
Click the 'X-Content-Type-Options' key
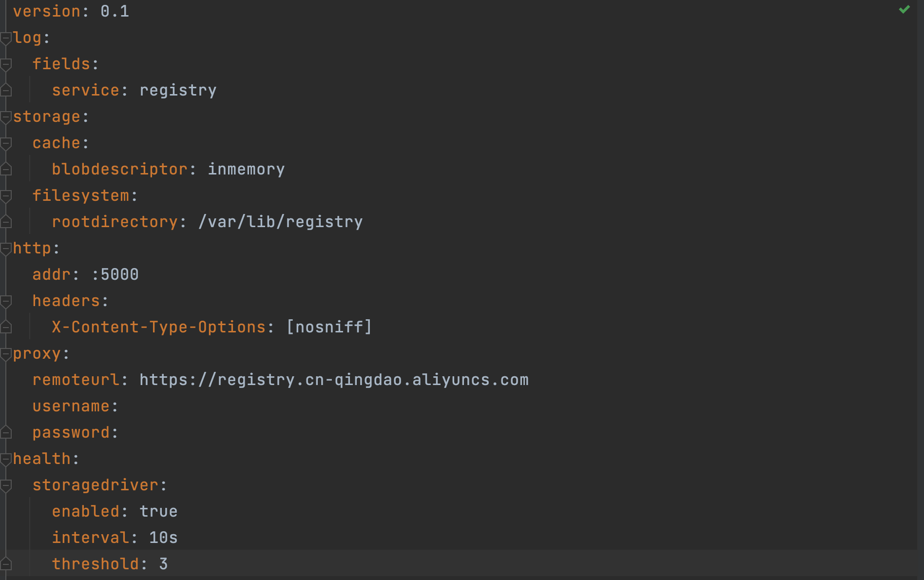159,327
